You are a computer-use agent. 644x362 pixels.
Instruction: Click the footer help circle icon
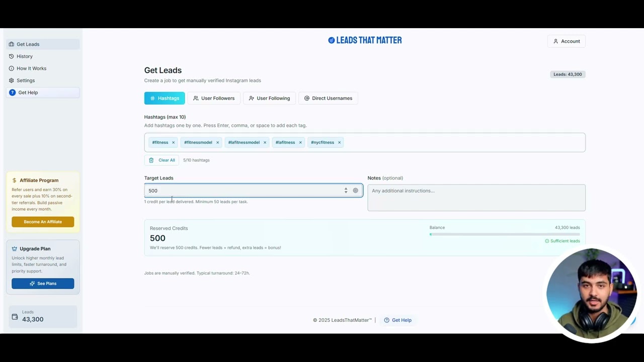point(386,320)
